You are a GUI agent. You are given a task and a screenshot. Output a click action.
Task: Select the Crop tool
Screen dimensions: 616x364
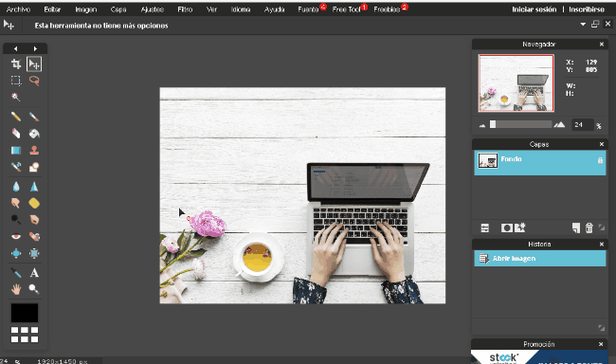click(16, 64)
